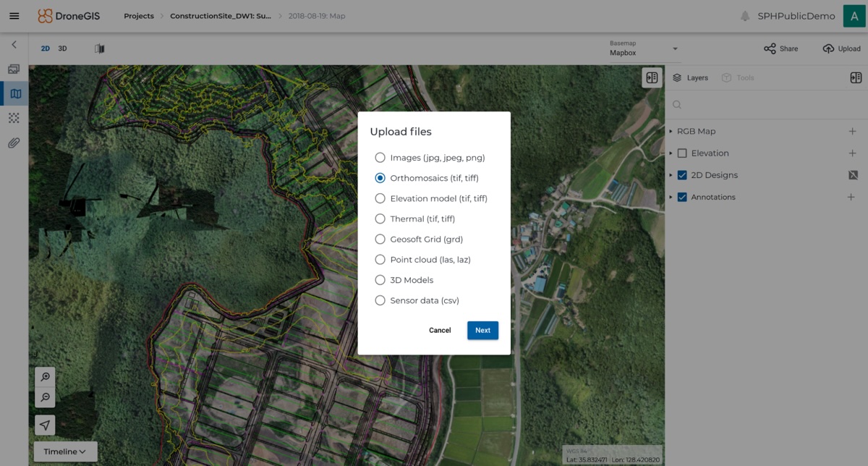Zoom in on the map
This screenshot has height=466, width=868.
(45, 377)
